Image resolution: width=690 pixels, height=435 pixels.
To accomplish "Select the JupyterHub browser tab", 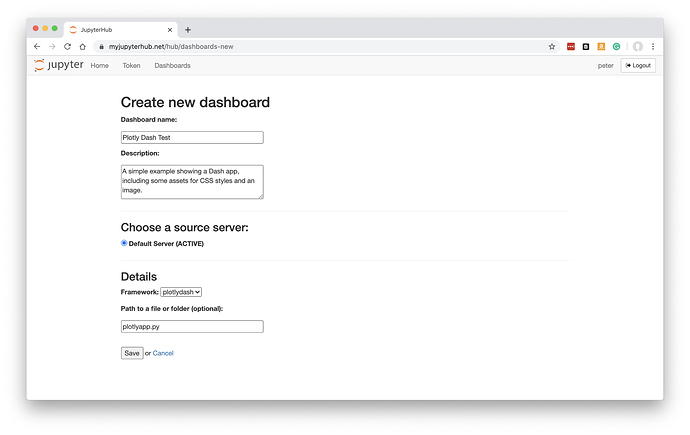I will pyautogui.click(x=121, y=30).
